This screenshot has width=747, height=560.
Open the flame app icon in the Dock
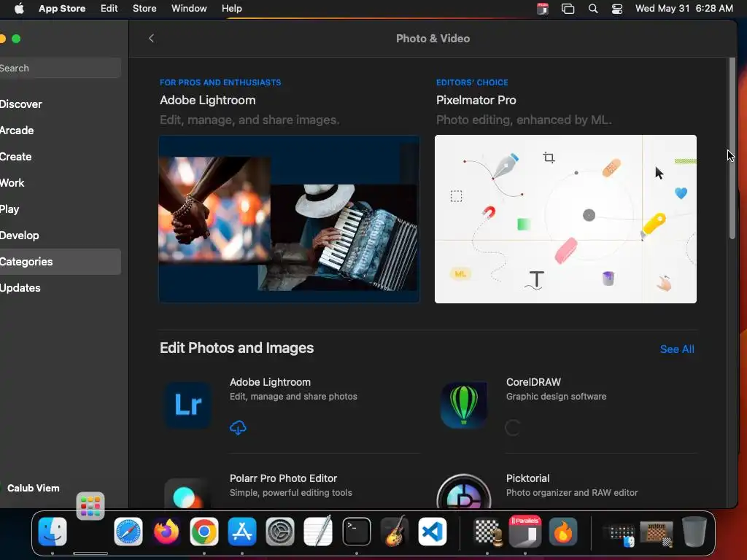click(562, 532)
